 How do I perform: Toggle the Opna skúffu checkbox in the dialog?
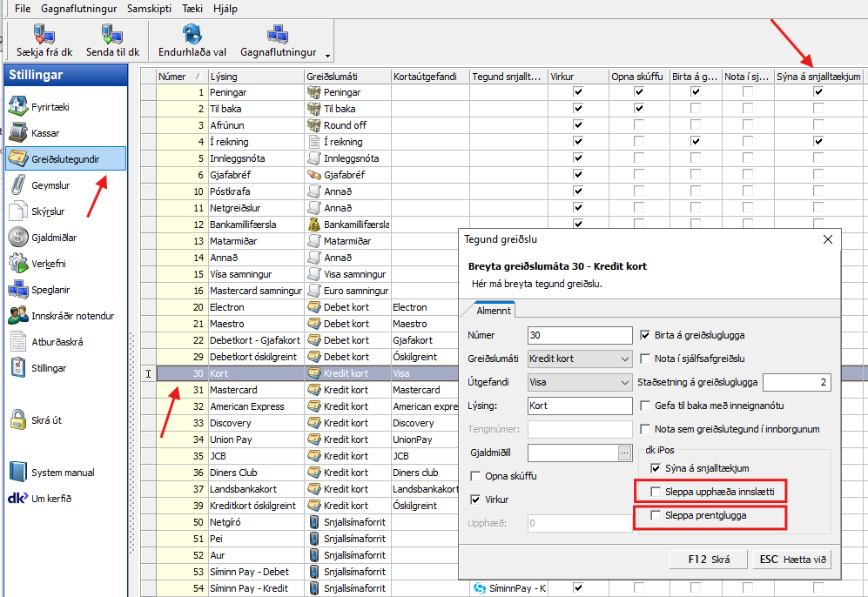[476, 476]
